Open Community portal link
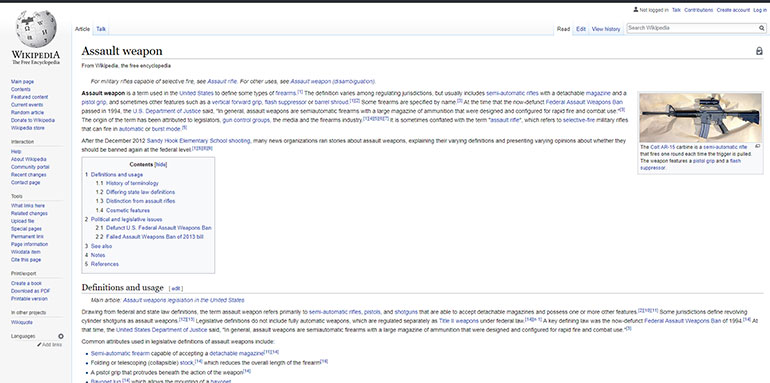770x383 pixels. (x=30, y=167)
